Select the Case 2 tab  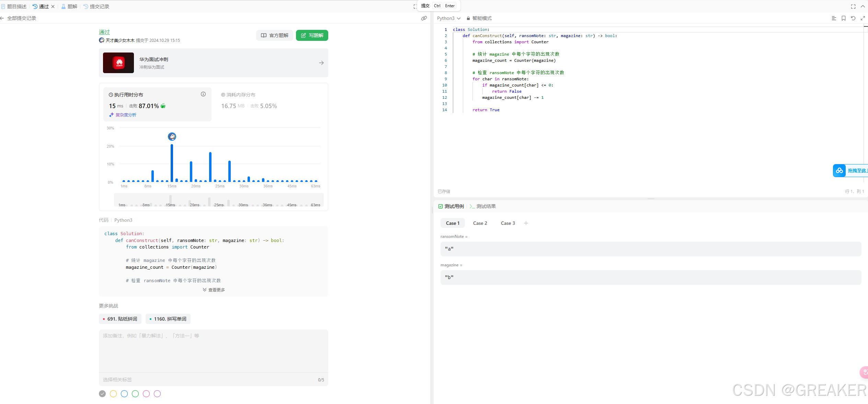(x=480, y=223)
